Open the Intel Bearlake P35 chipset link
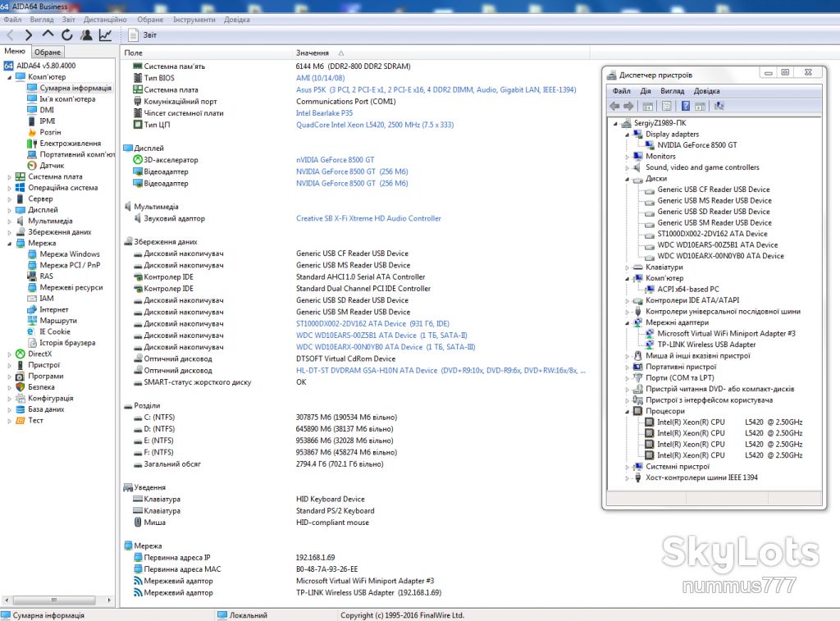840x621 pixels. 324,113
